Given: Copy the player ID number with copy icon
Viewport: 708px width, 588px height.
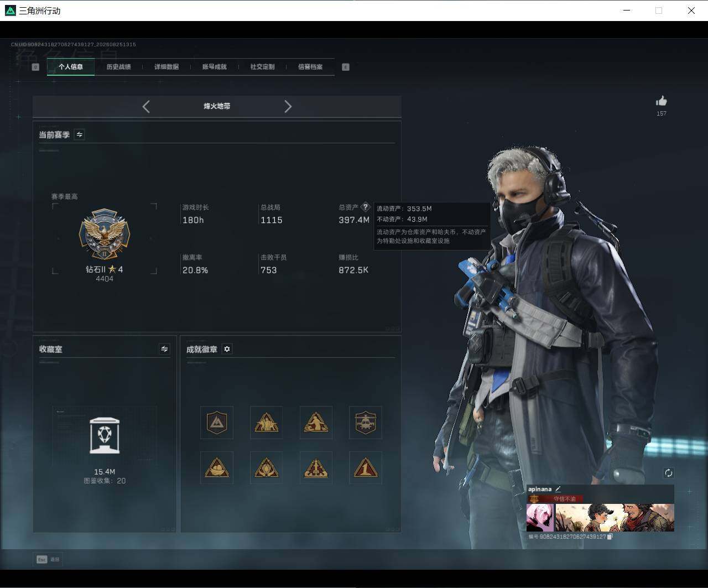Looking at the screenshot, I should (610, 537).
